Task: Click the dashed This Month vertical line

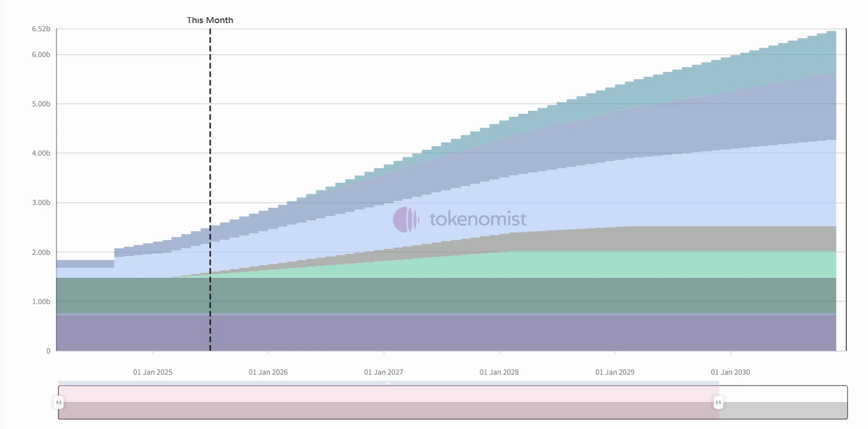Action: pos(210,136)
